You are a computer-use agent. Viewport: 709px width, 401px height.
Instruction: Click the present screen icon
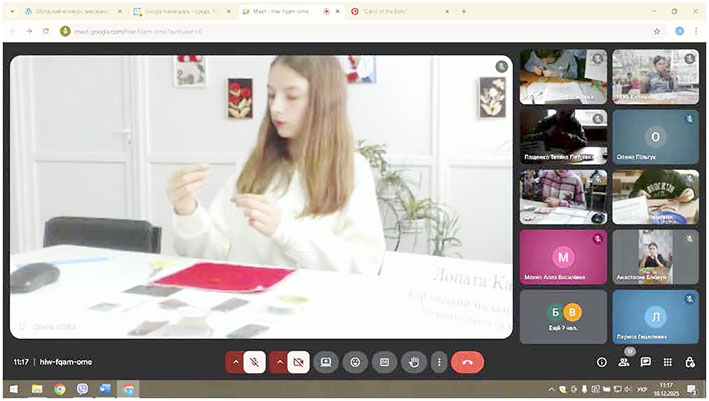[325, 362]
